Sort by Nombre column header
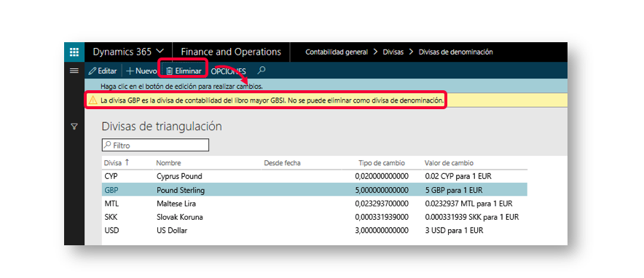 pyautogui.click(x=168, y=163)
